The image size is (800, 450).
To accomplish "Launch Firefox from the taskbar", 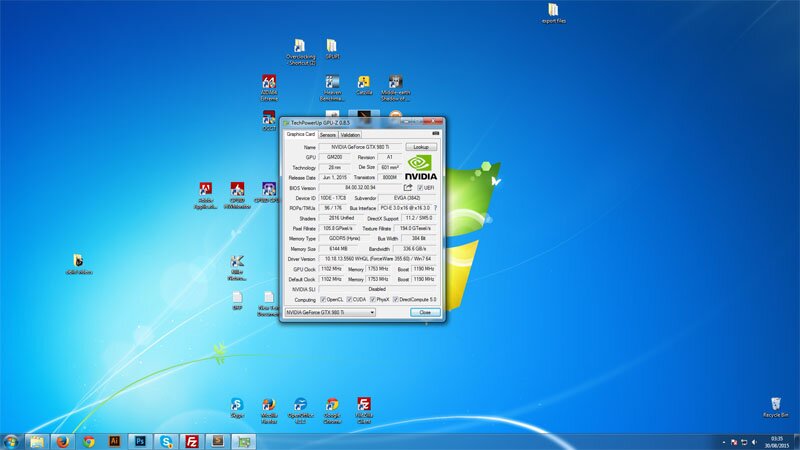I will [63, 441].
